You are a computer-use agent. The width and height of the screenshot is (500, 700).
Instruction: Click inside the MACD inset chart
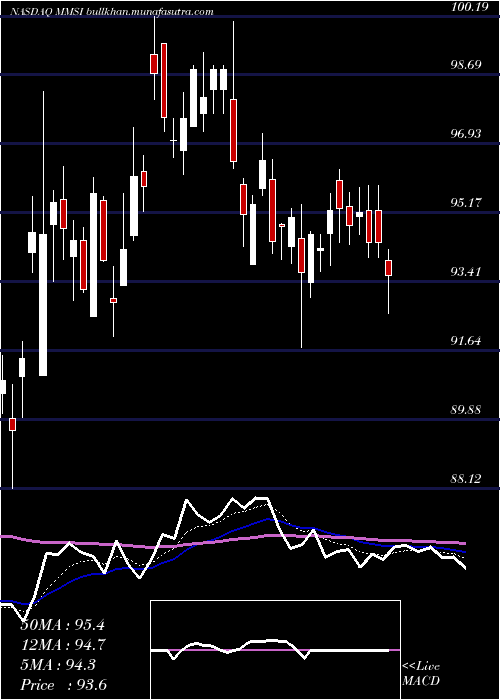click(275, 650)
